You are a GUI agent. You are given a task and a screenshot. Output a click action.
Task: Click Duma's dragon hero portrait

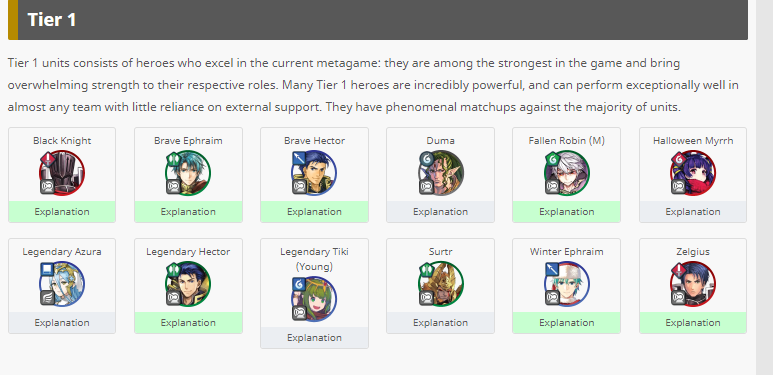coord(440,173)
